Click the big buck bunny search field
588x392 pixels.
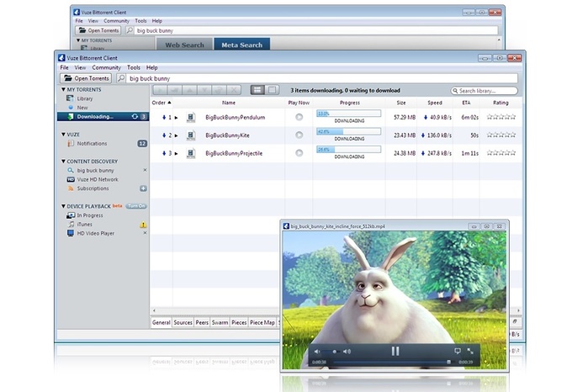(322, 78)
